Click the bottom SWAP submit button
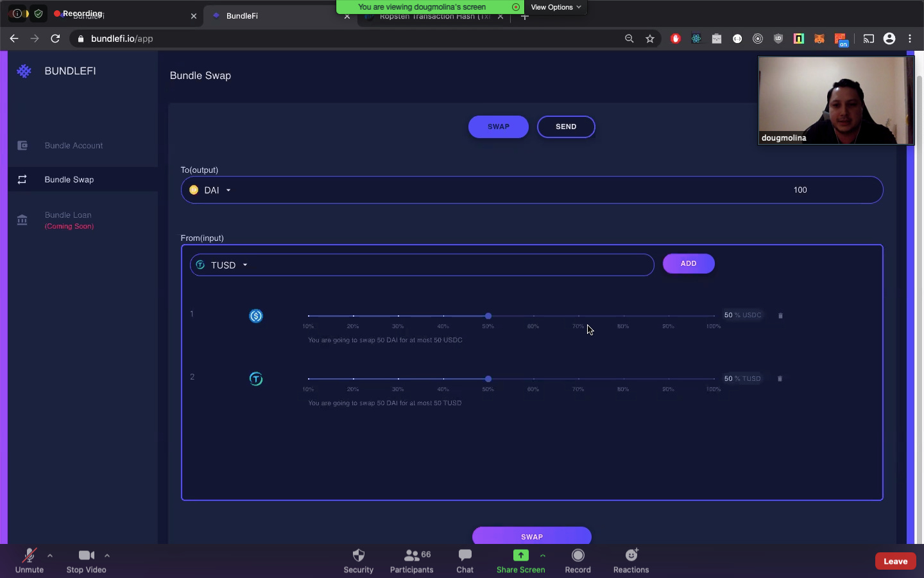 click(532, 536)
